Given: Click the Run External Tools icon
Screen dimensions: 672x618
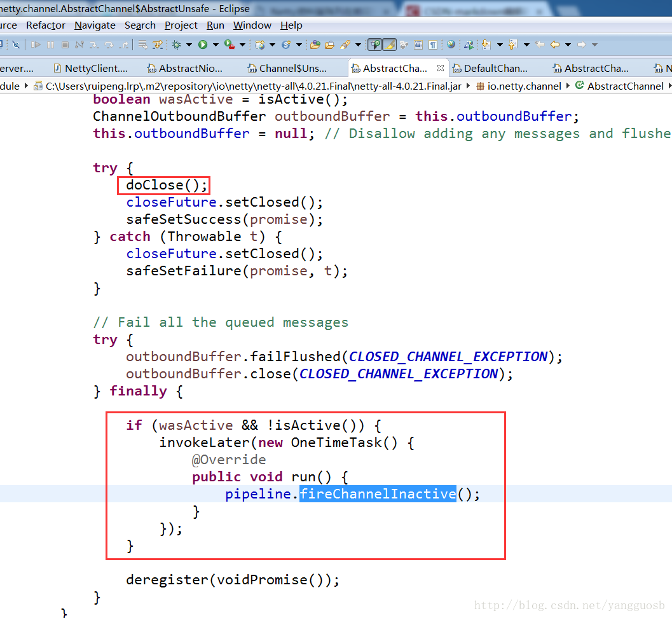Looking at the screenshot, I should [230, 45].
